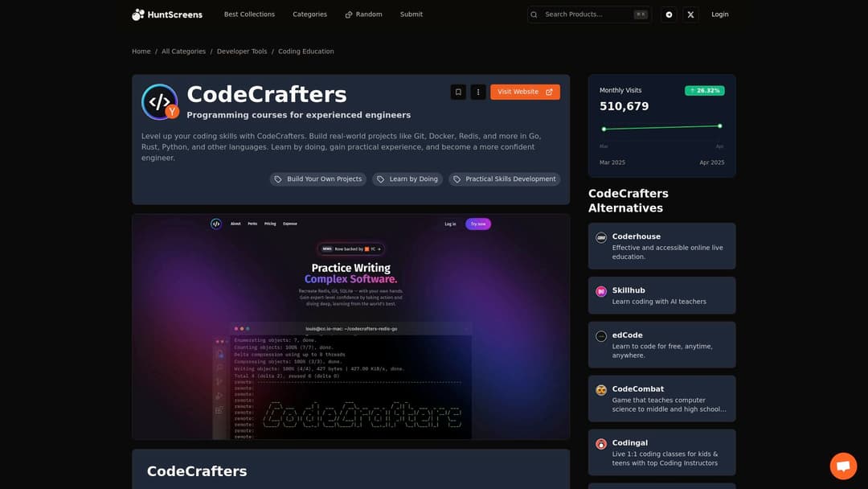
Task: Open Coding Education breadcrumb
Action: (x=305, y=51)
